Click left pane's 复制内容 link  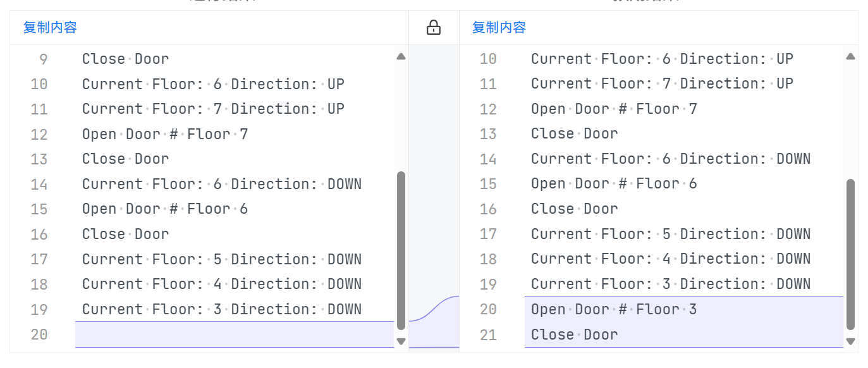[50, 27]
